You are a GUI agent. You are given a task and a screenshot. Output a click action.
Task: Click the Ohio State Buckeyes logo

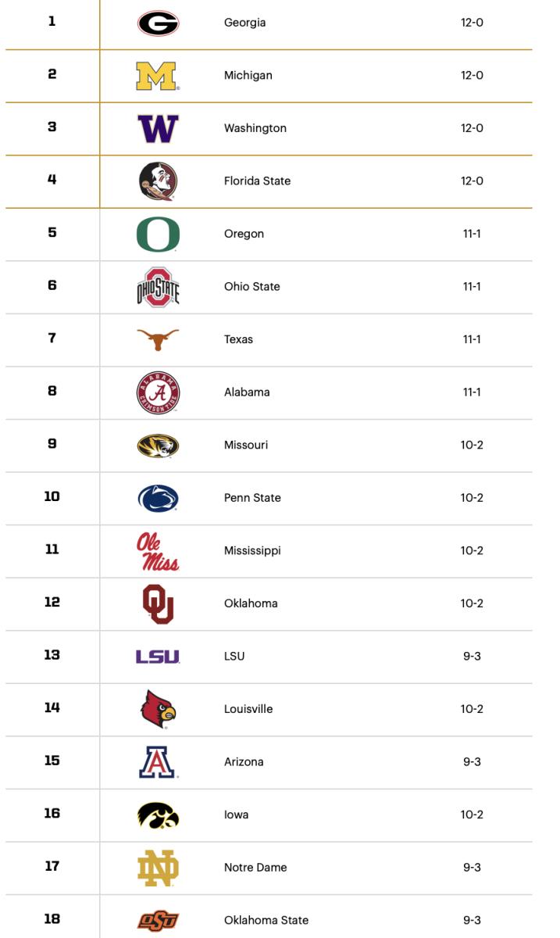click(158, 287)
